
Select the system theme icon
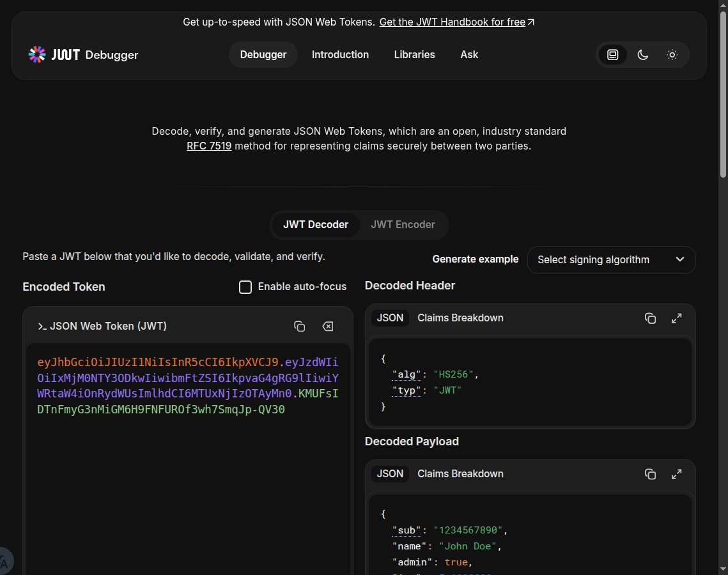(x=612, y=55)
